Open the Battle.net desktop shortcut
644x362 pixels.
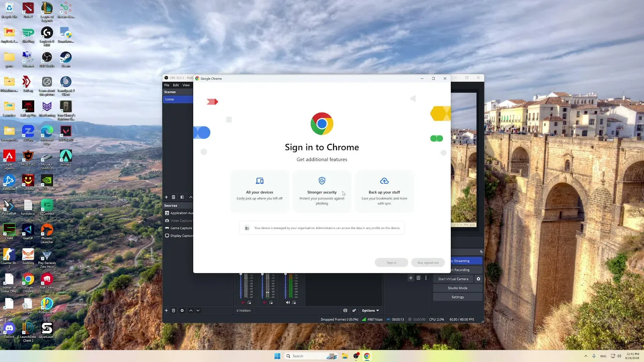click(9, 182)
